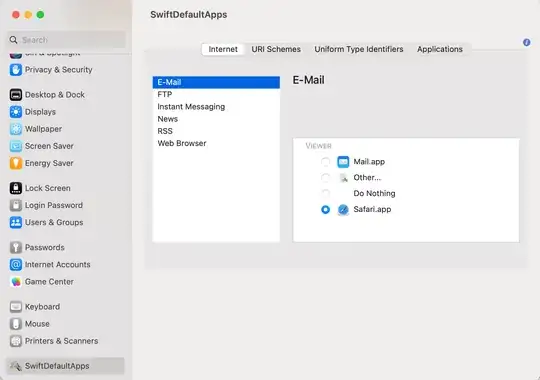Viewport: 540px width, 380px height.
Task: Click the Printers & Scanners icon
Action: [16, 341]
